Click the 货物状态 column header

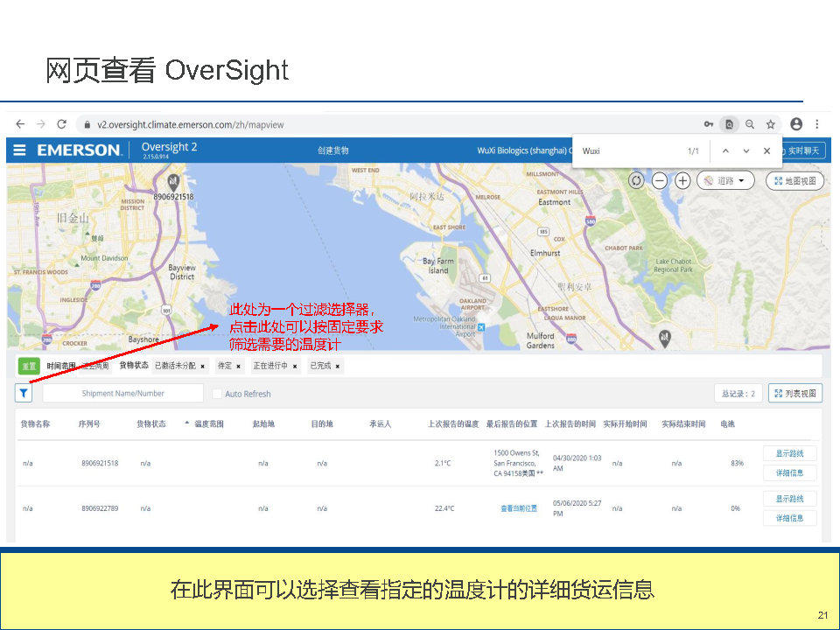tap(151, 423)
